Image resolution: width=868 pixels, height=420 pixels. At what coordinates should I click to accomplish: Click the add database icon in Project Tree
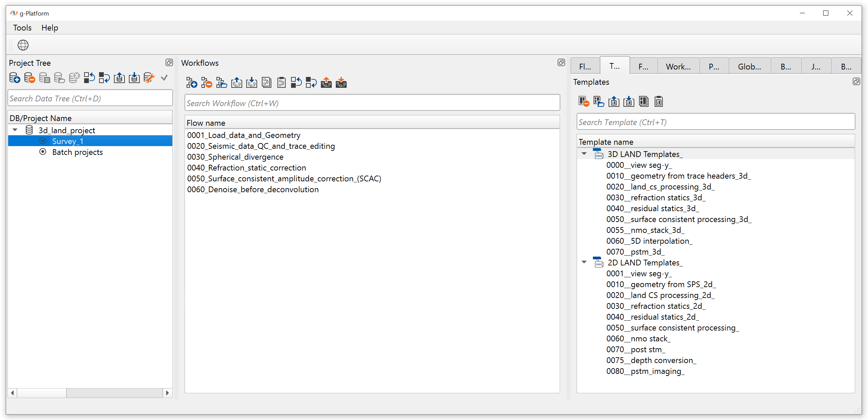click(15, 78)
